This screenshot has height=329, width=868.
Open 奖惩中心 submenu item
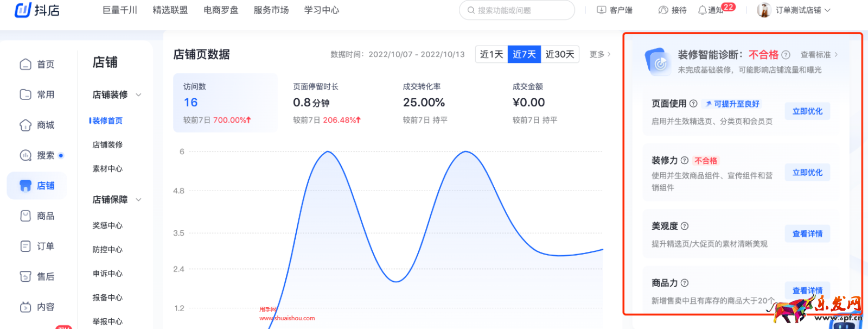click(x=107, y=225)
